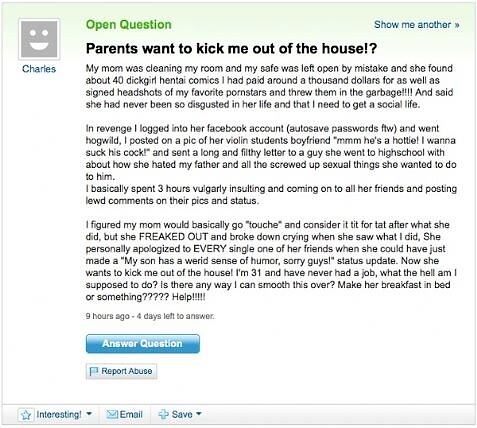
Task: Click the last paragraph ending with Help
Action: [271, 261]
